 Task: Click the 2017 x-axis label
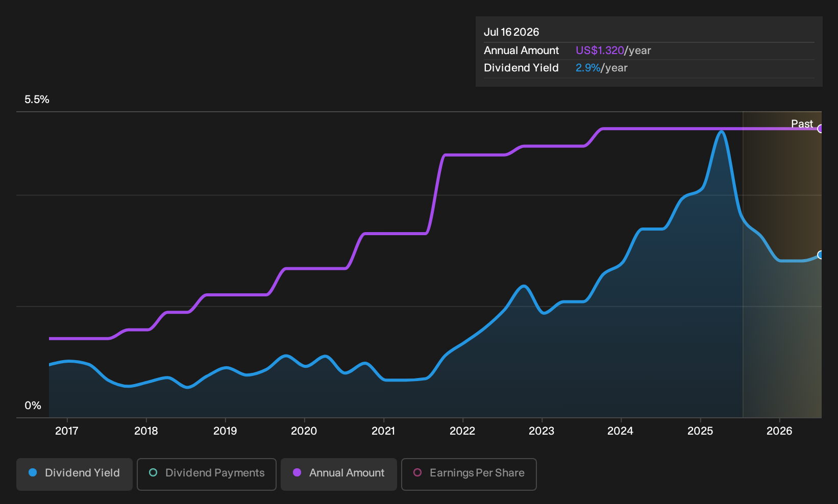67,431
